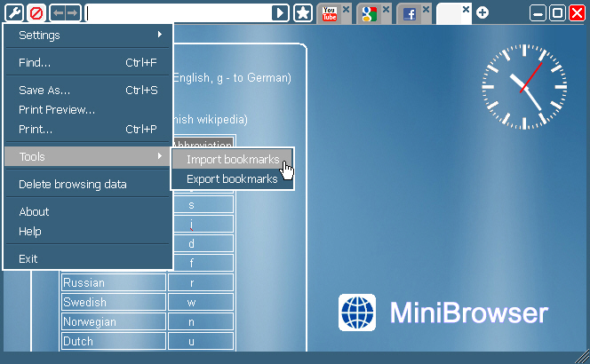The height and width of the screenshot is (364, 590).
Task: Click abbreviation cell 'n'
Action: pos(201,322)
